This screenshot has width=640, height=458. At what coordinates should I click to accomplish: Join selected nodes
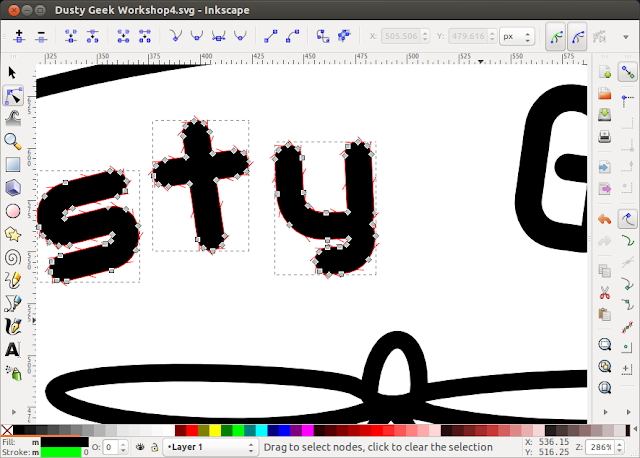(71, 36)
